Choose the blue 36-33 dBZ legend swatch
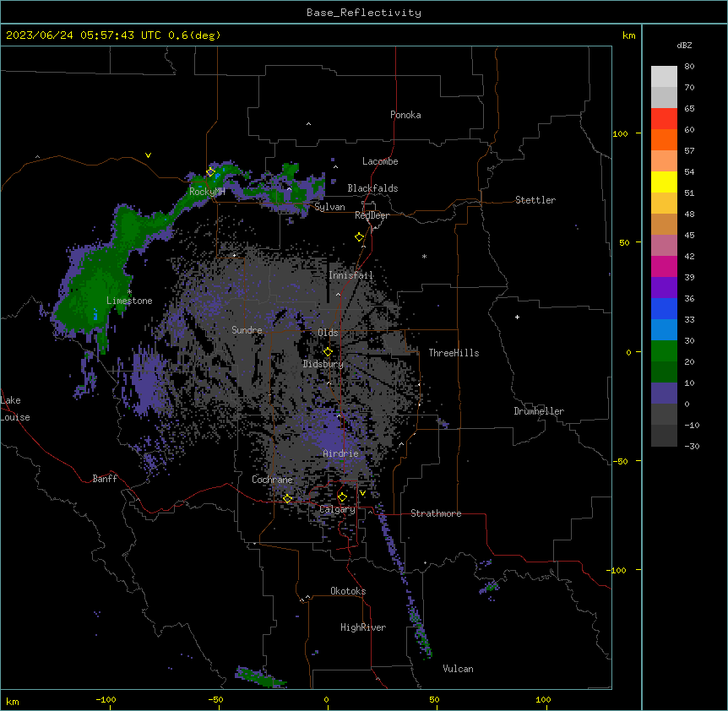Image resolution: width=728 pixels, height=711 pixels. click(664, 309)
